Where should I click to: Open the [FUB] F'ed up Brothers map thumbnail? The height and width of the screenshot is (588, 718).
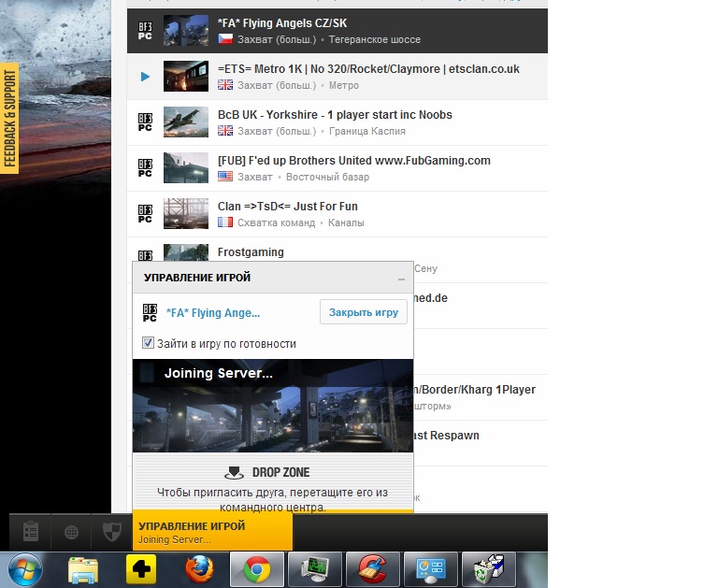[186, 167]
